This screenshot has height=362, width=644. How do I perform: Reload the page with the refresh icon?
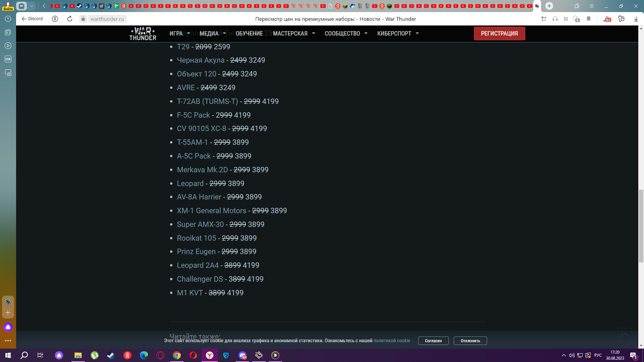click(70, 19)
